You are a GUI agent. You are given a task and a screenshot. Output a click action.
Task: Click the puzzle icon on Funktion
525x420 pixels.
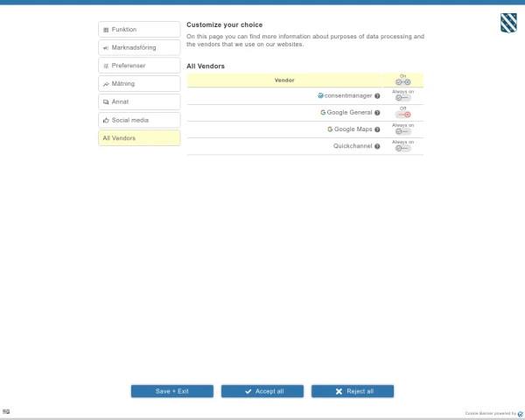point(106,30)
